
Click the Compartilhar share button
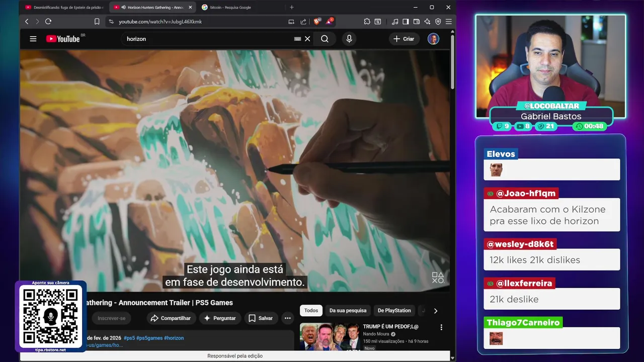tap(171, 318)
